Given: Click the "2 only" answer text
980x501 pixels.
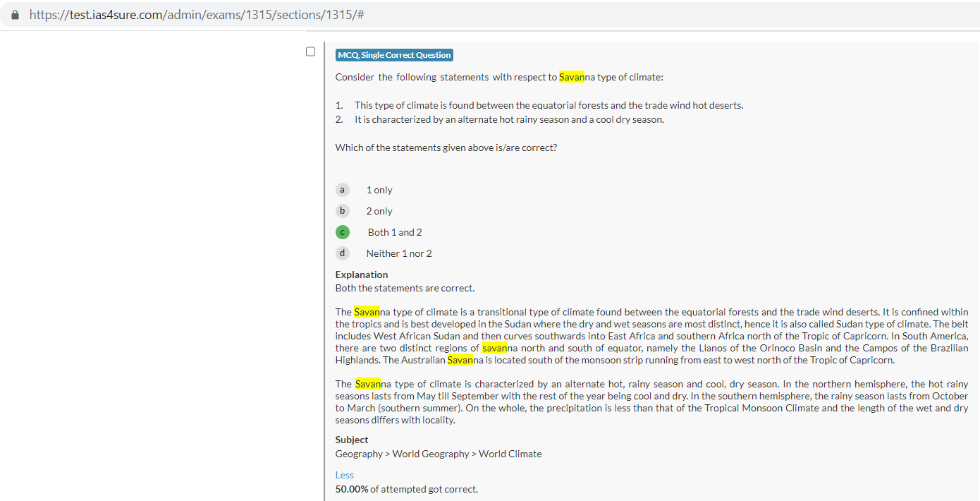Looking at the screenshot, I should [x=379, y=211].
